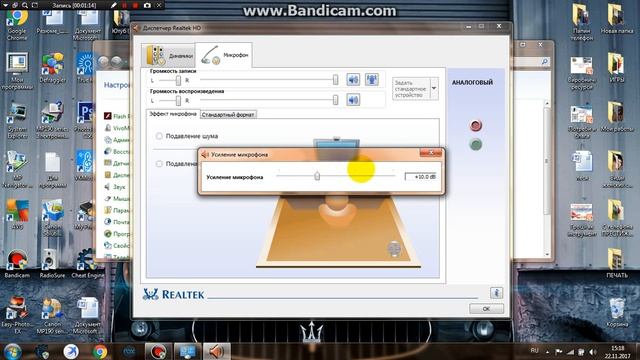Mute playback volume with speaker icon
Image resolution: width=640 pixels, height=360 pixels.
click(353, 100)
